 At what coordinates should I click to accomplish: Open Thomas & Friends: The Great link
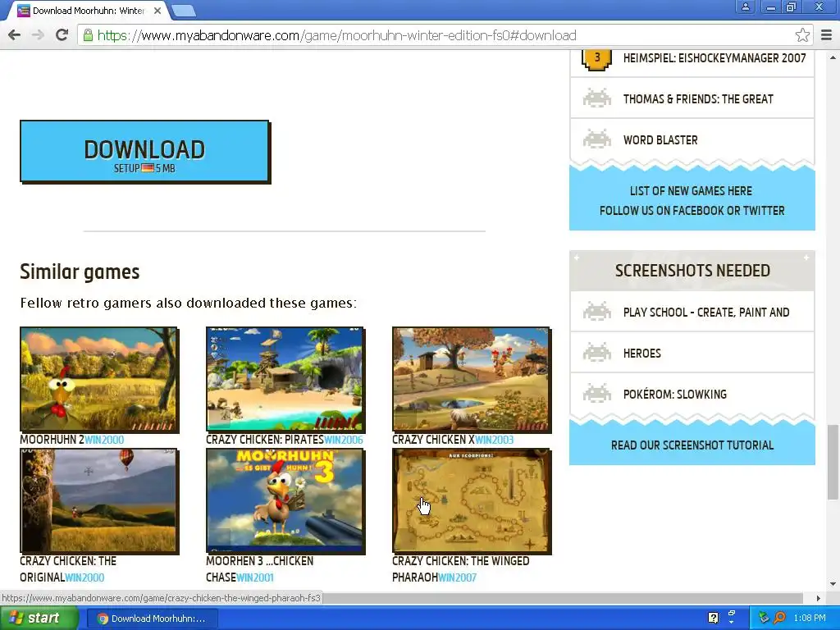(x=698, y=99)
